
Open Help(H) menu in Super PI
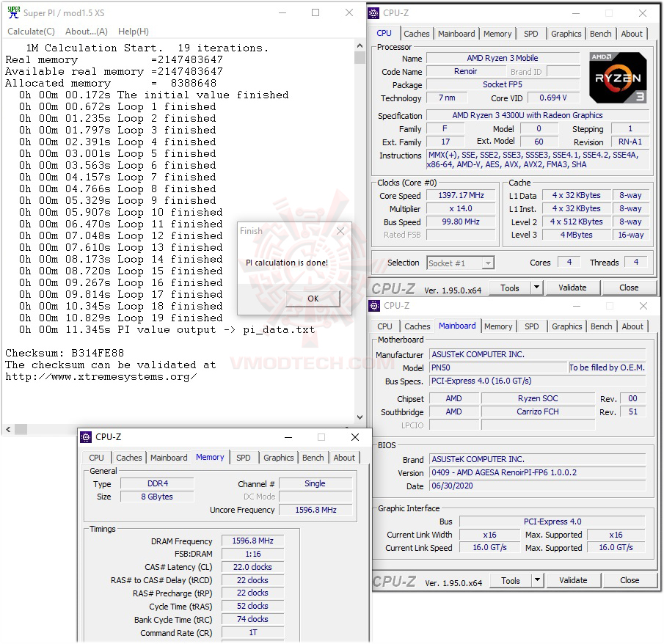pos(134,32)
